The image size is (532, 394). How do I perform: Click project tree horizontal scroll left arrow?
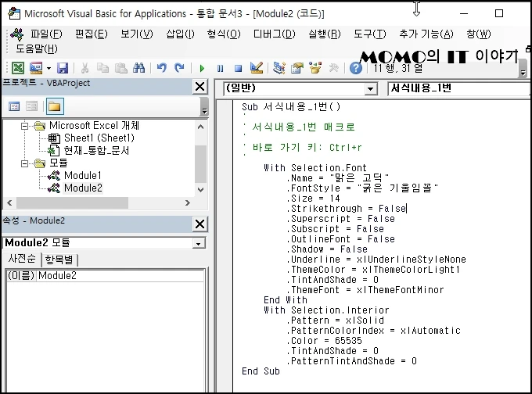coord(10,202)
